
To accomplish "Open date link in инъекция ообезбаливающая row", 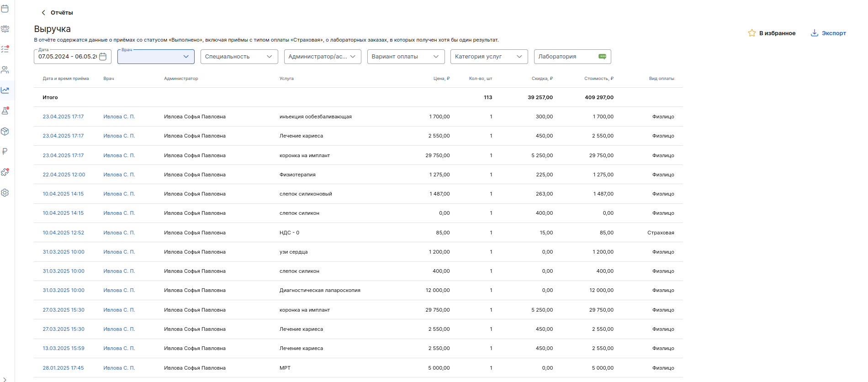I will point(63,117).
